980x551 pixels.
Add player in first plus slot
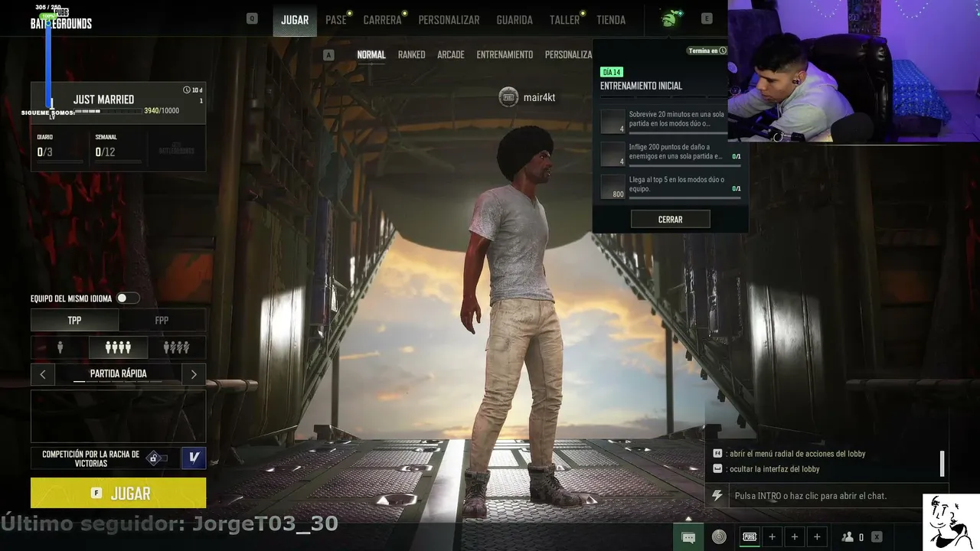pyautogui.click(x=772, y=537)
